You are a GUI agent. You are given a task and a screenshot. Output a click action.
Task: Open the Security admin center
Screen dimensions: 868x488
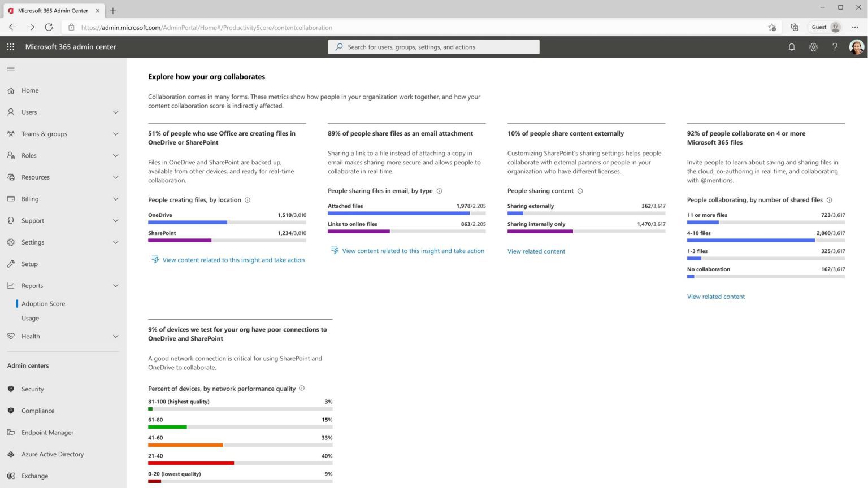coord(32,389)
